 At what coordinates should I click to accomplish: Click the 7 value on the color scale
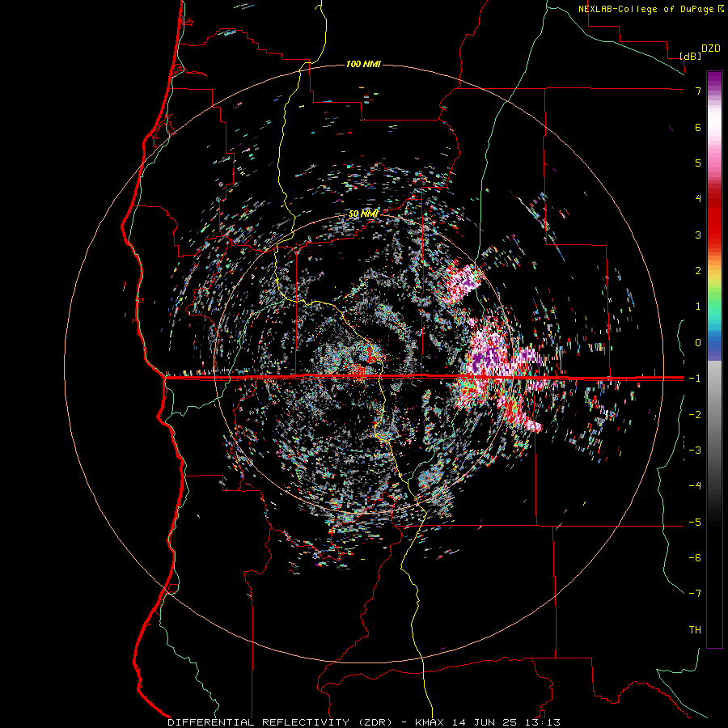[x=698, y=91]
